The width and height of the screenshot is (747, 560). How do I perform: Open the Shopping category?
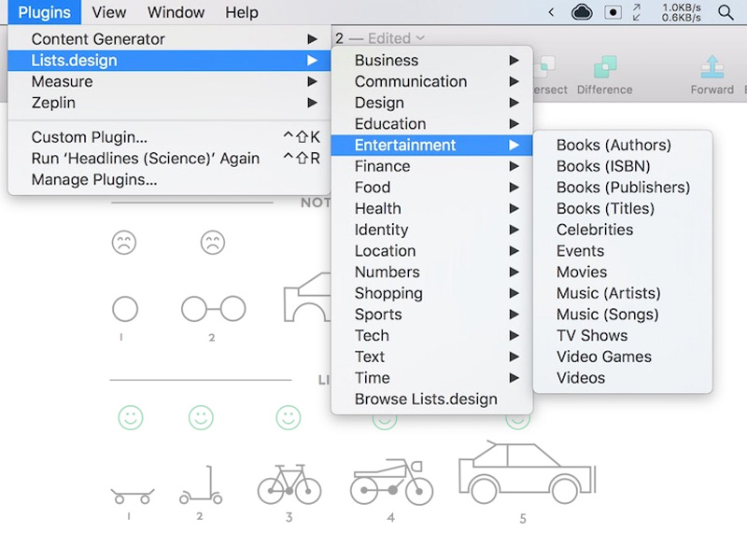click(x=431, y=293)
